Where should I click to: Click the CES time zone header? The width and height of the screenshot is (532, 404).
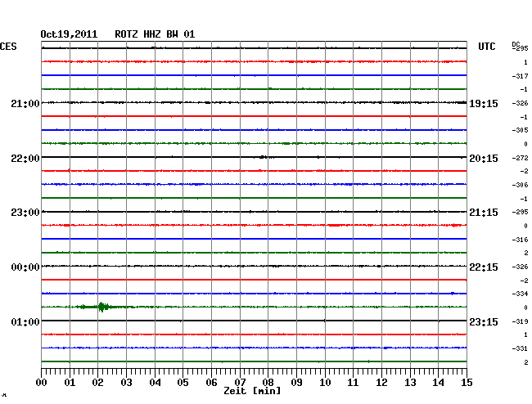click(x=8, y=47)
